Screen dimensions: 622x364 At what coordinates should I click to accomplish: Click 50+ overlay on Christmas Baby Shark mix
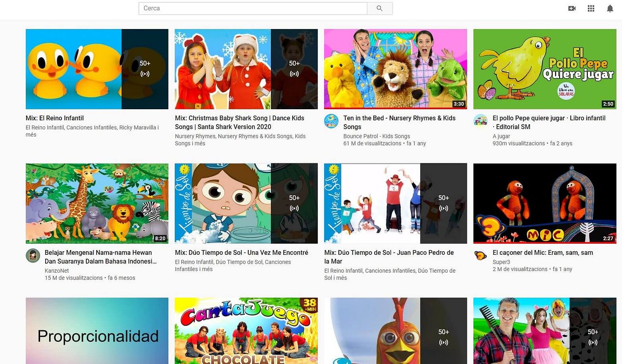[x=294, y=68]
